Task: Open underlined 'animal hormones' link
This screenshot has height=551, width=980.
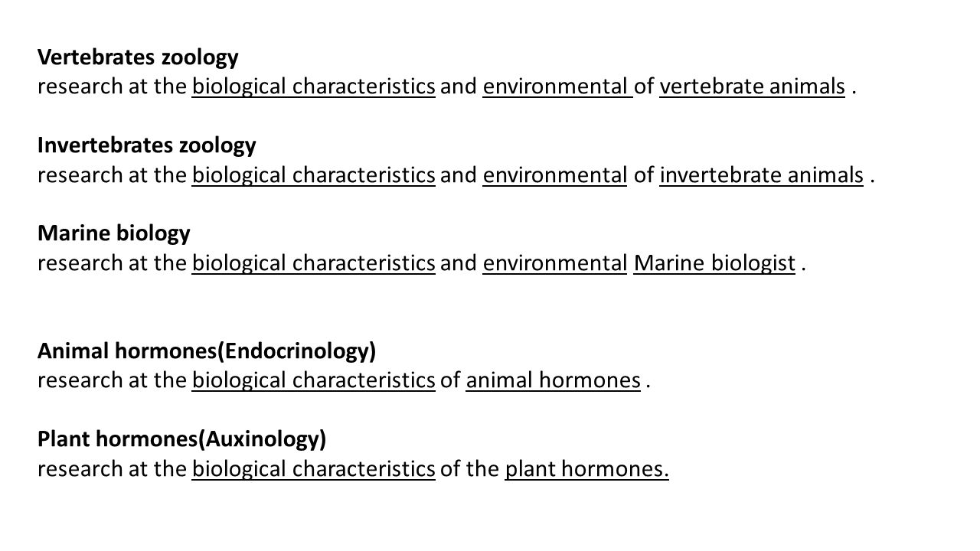Action: coord(553,380)
